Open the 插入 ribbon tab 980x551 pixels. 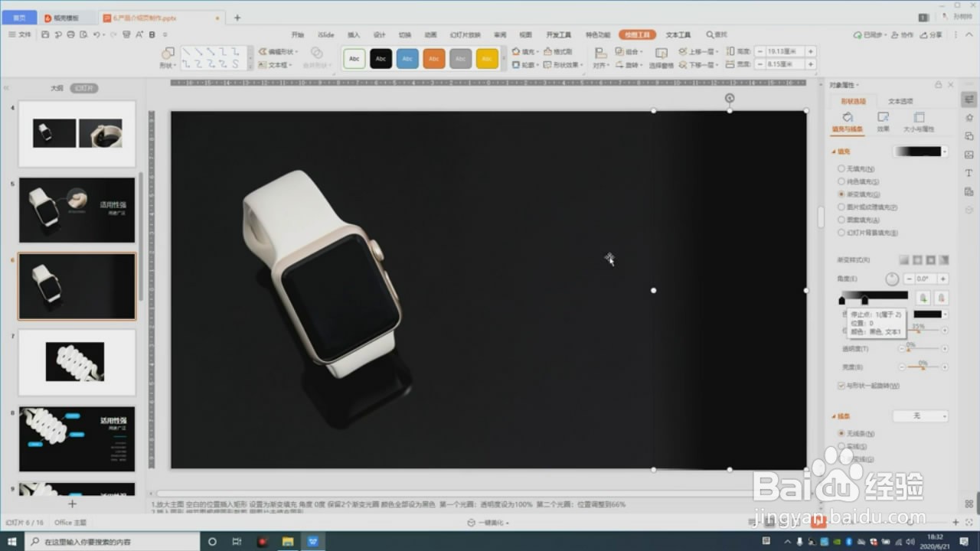354,34
